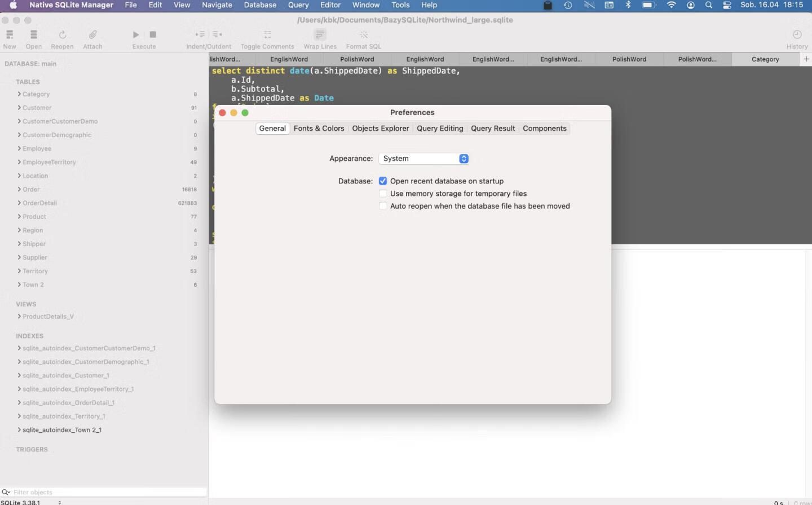Expand the OrderDetail table node
The image size is (812, 505).
19,203
